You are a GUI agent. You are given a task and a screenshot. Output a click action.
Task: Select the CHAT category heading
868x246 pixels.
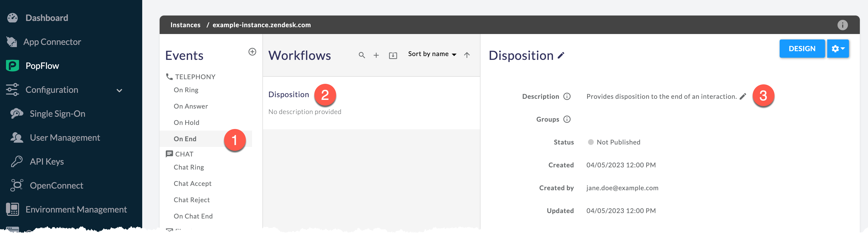(x=184, y=154)
